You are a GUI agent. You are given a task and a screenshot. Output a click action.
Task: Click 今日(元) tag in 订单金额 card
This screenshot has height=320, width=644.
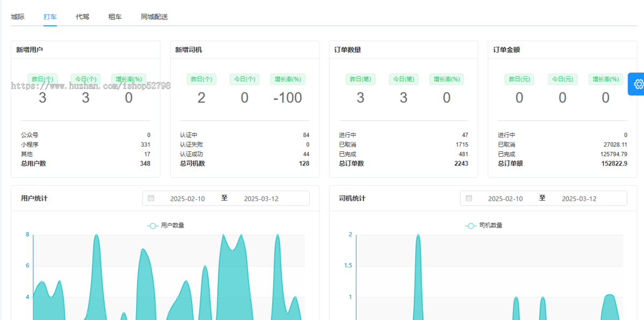(562, 79)
